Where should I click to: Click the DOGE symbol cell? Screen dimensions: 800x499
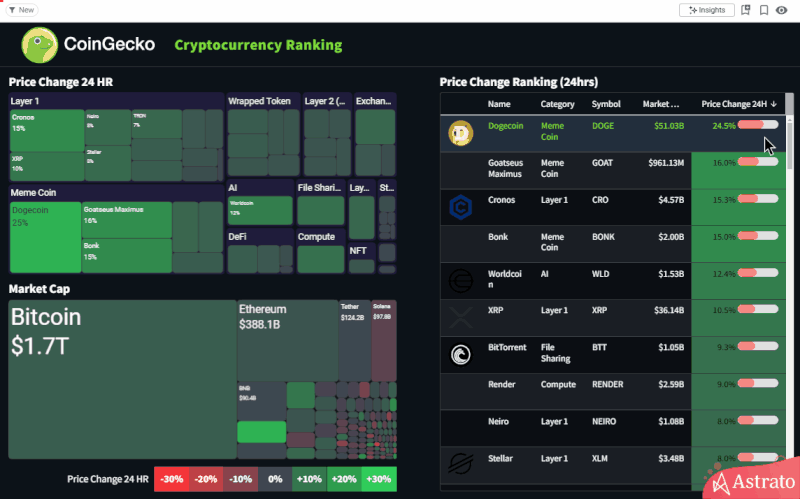point(603,126)
